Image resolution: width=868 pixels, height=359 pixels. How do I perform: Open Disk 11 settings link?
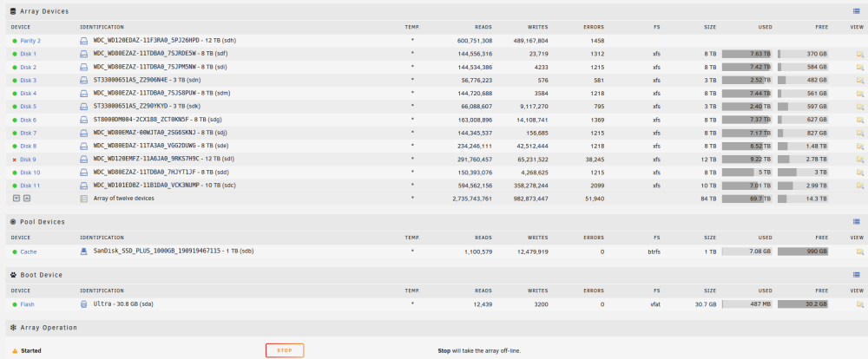pyautogui.click(x=30, y=186)
